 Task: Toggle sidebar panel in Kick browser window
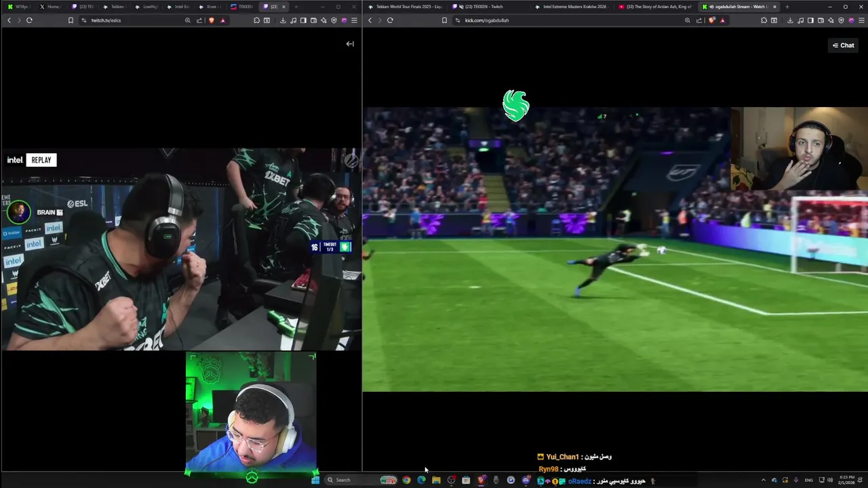point(810,20)
